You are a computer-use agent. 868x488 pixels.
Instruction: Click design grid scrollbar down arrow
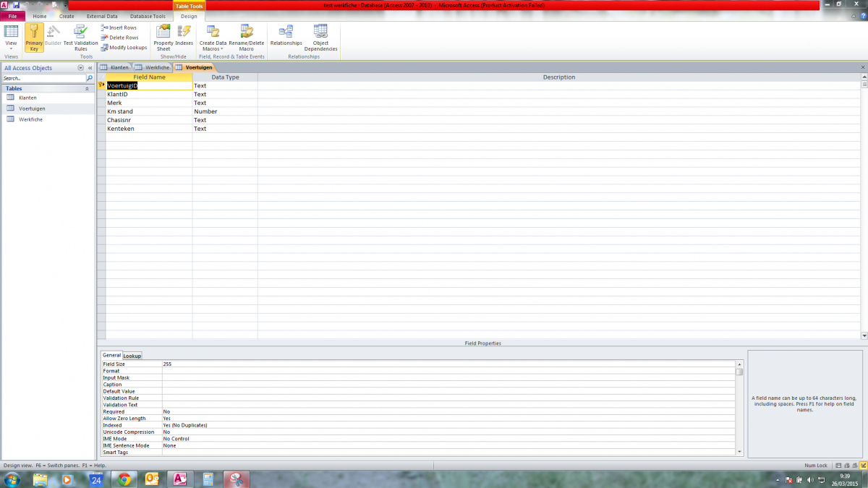click(864, 335)
